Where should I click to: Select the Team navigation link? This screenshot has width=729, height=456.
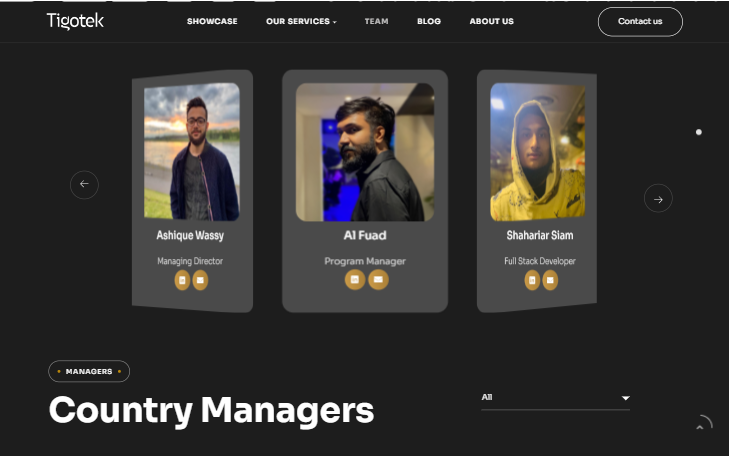377,21
